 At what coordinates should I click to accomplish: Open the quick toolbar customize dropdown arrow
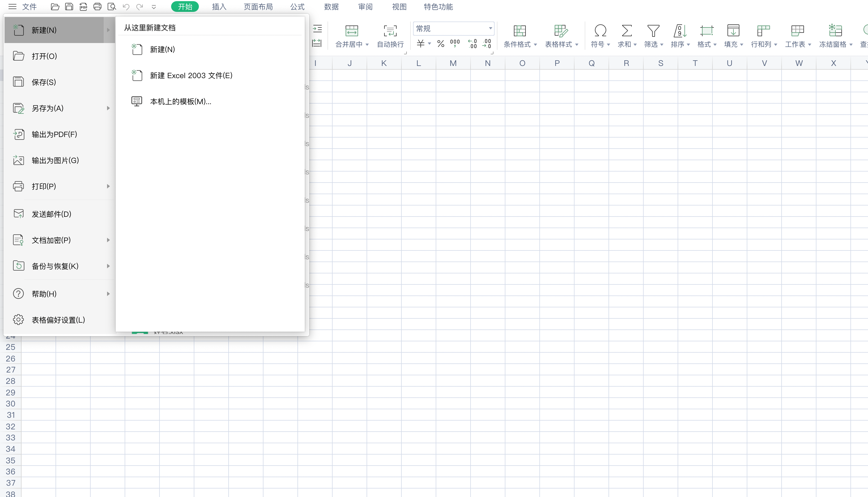tap(154, 7)
